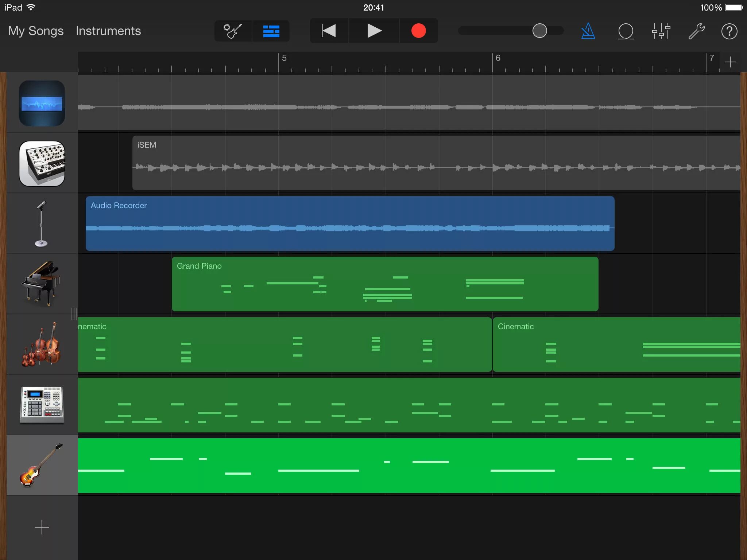Select the drum machine track icon
The height and width of the screenshot is (560, 747).
(42, 405)
